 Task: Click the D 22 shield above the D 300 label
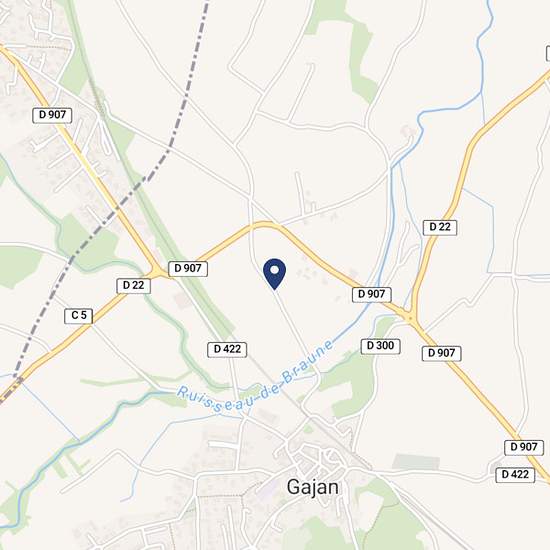440,227
